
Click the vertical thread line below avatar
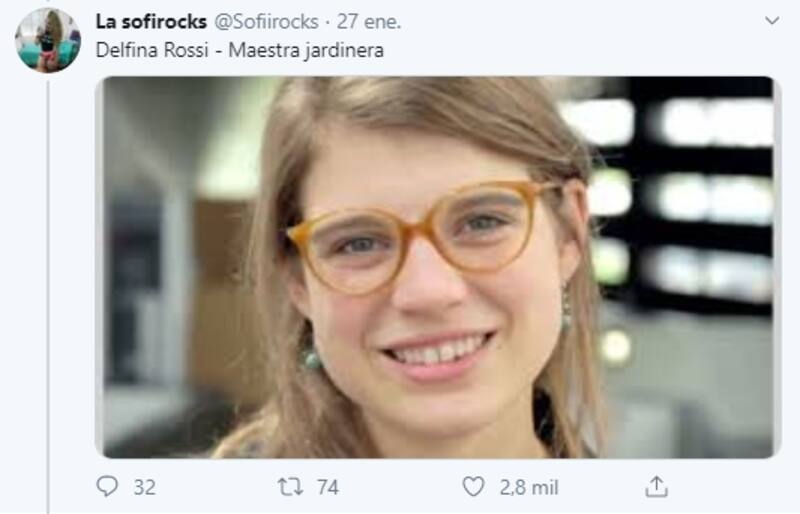tap(48, 296)
